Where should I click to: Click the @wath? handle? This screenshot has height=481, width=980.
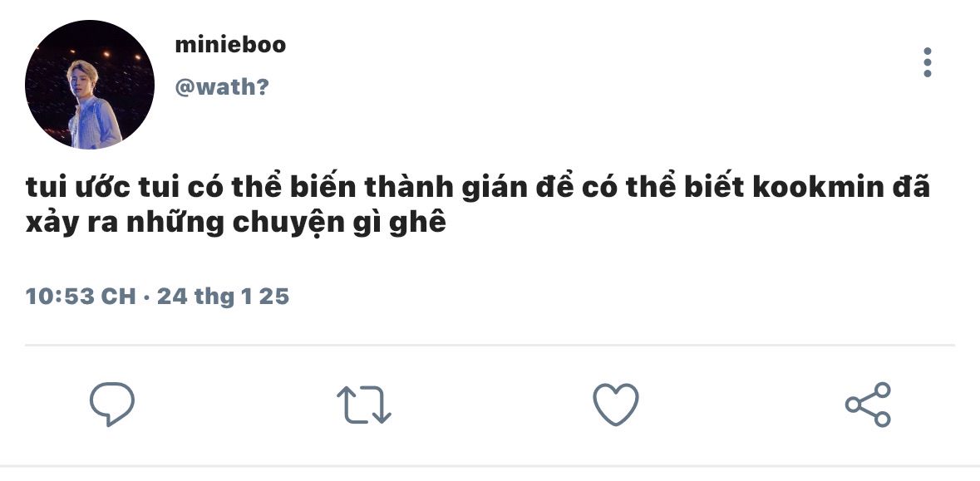click(222, 87)
